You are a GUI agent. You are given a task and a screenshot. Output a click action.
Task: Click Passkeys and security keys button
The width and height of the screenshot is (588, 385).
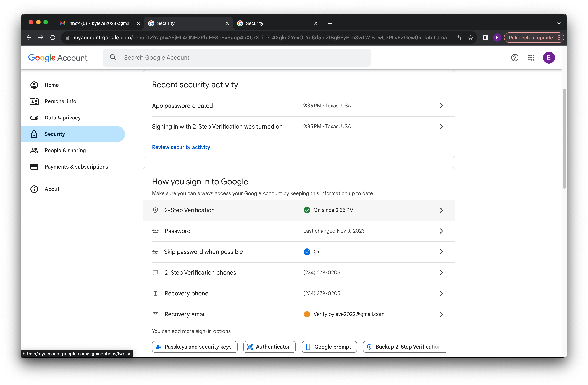pyautogui.click(x=195, y=347)
